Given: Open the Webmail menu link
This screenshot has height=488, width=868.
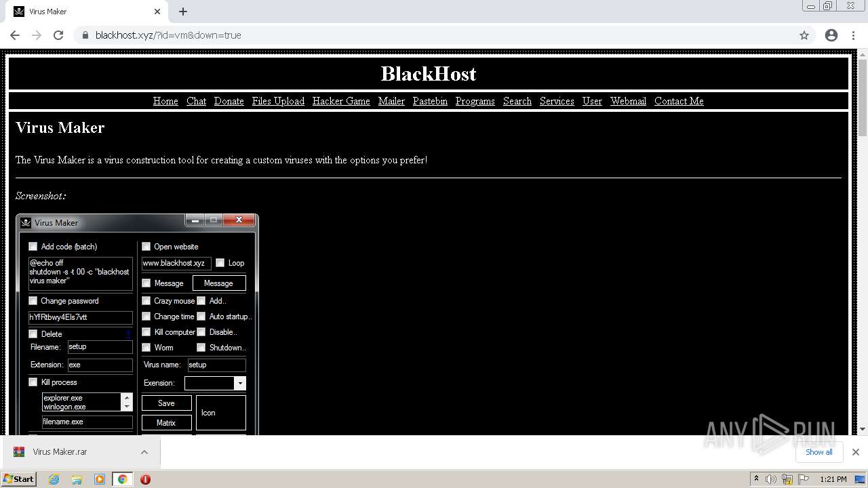Looking at the screenshot, I should [628, 101].
